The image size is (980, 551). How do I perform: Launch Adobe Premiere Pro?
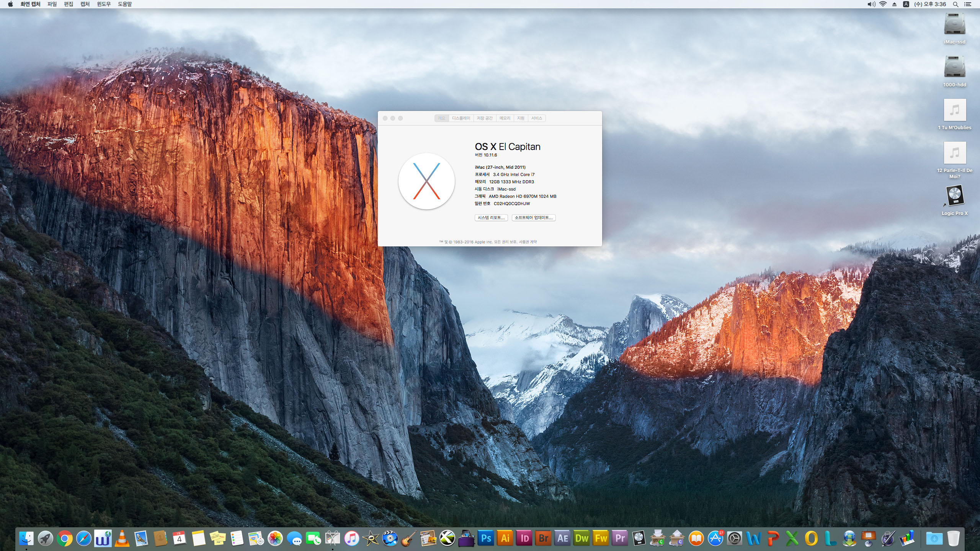(620, 538)
